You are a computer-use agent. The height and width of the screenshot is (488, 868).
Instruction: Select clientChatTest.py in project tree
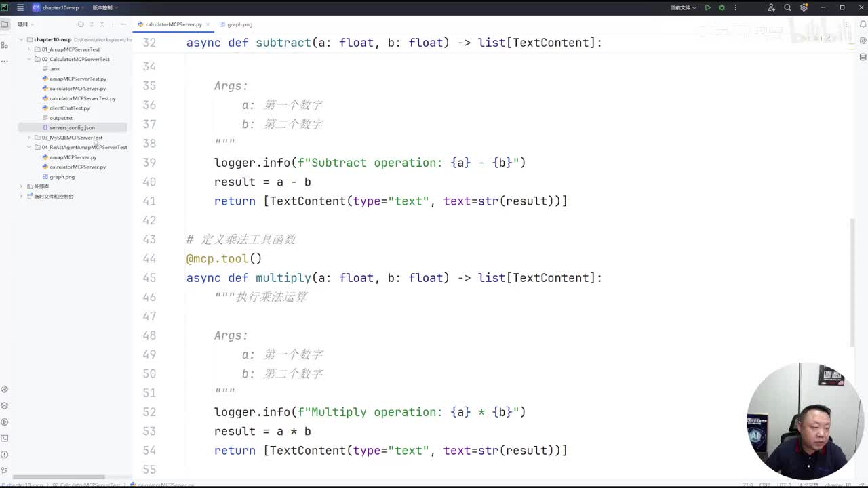coord(66,108)
